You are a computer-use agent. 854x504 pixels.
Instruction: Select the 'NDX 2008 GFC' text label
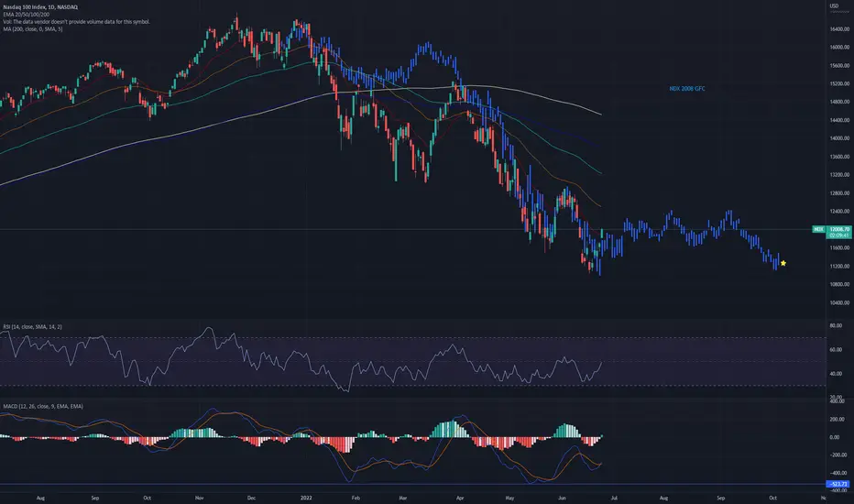pos(687,88)
